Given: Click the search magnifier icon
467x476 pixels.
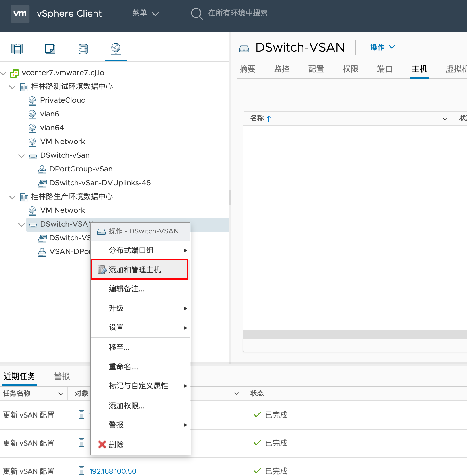Looking at the screenshot, I should click(197, 14).
